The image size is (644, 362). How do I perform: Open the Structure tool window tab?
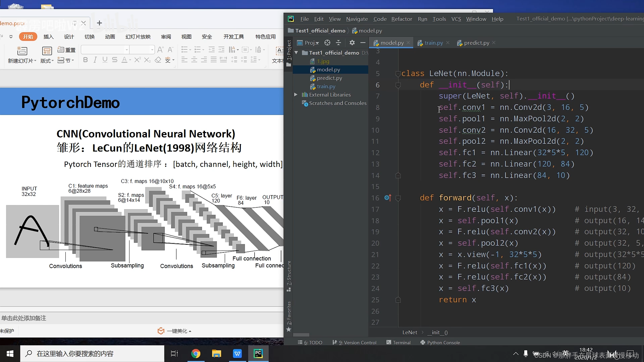pos(288,277)
